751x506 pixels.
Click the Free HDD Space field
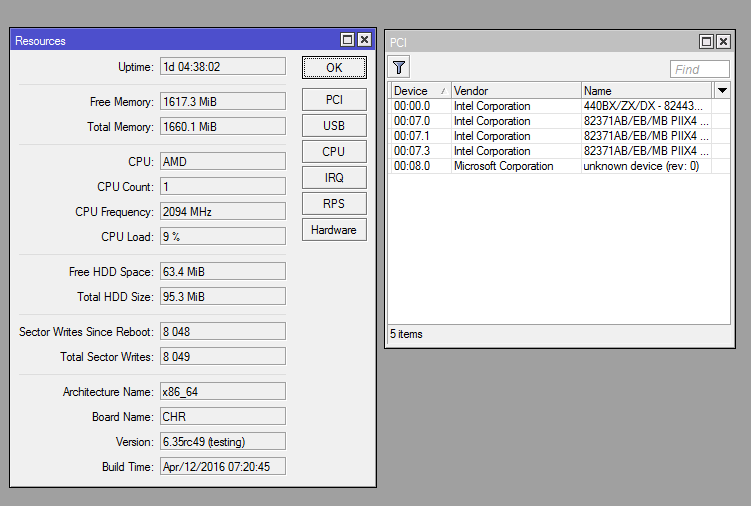pos(223,271)
